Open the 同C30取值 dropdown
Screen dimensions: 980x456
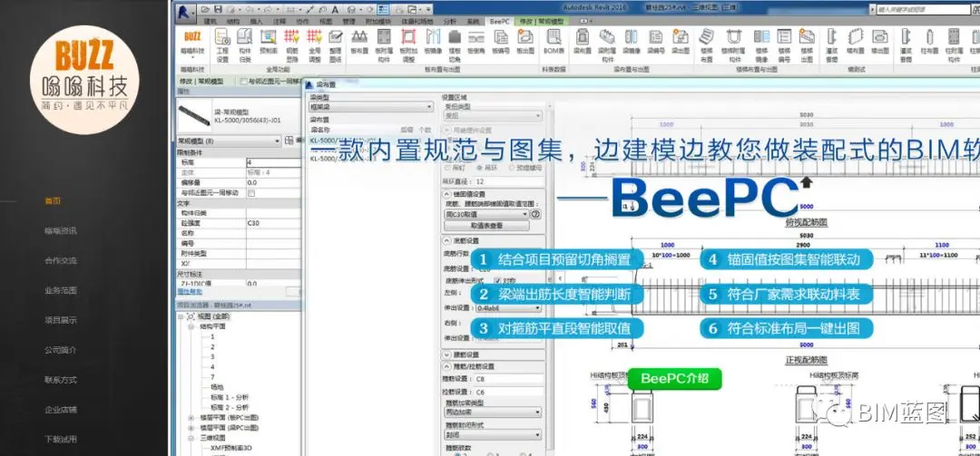click(487, 214)
